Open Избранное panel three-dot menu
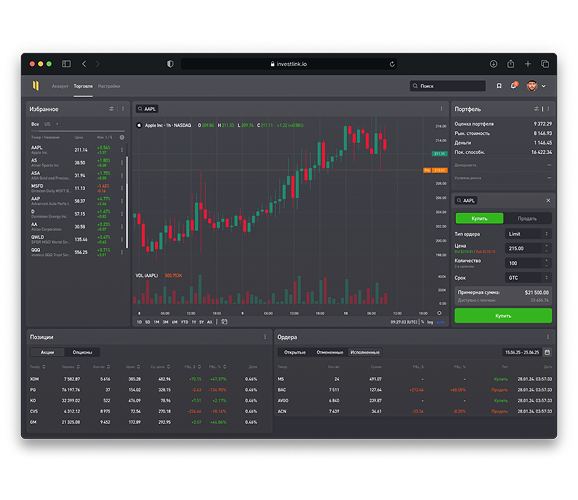The image size is (578, 500). [x=123, y=109]
